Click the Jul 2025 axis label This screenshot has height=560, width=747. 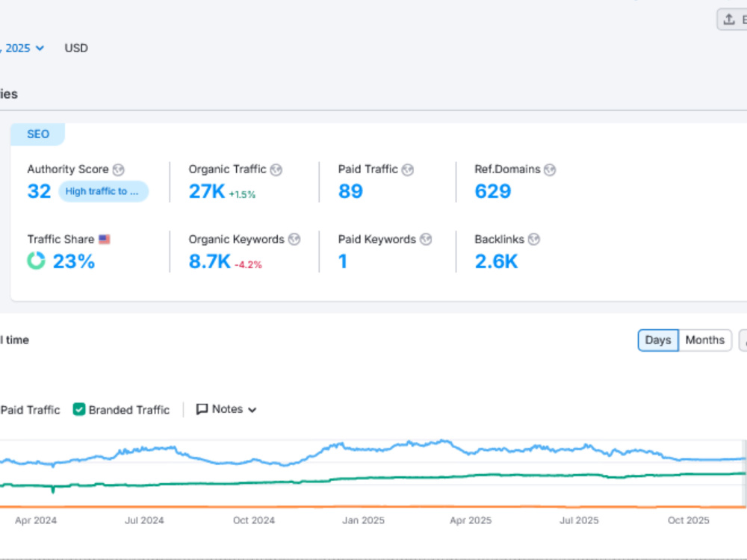(x=580, y=520)
